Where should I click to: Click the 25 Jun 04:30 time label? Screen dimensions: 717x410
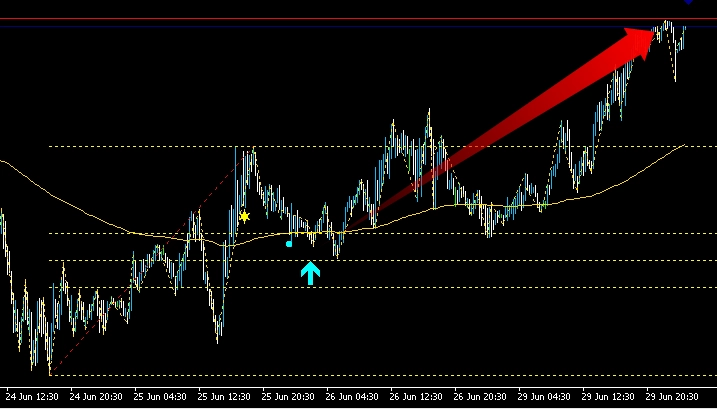pyautogui.click(x=160, y=397)
